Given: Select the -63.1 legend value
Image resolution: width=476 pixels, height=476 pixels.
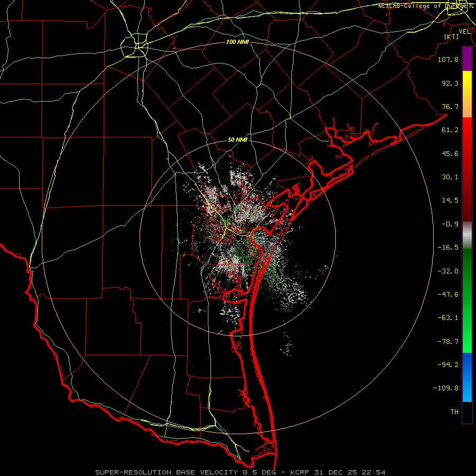Looking at the screenshot, I should click(448, 318).
